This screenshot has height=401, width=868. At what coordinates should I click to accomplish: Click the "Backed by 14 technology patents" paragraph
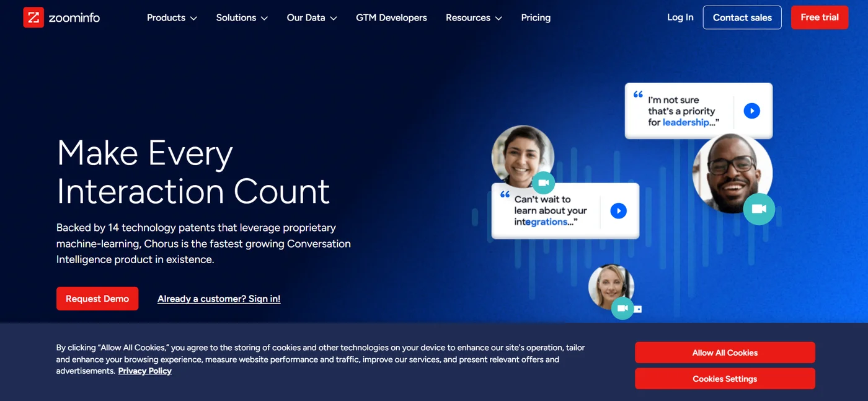203,243
